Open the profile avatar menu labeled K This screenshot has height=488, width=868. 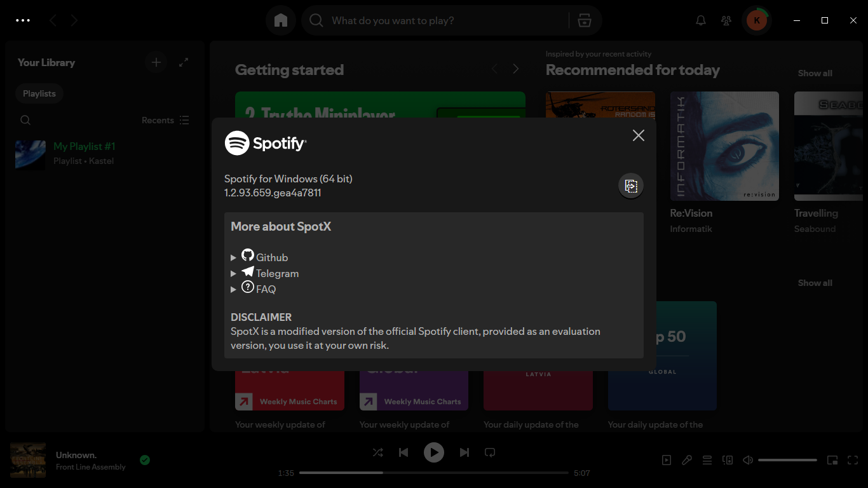click(x=756, y=20)
